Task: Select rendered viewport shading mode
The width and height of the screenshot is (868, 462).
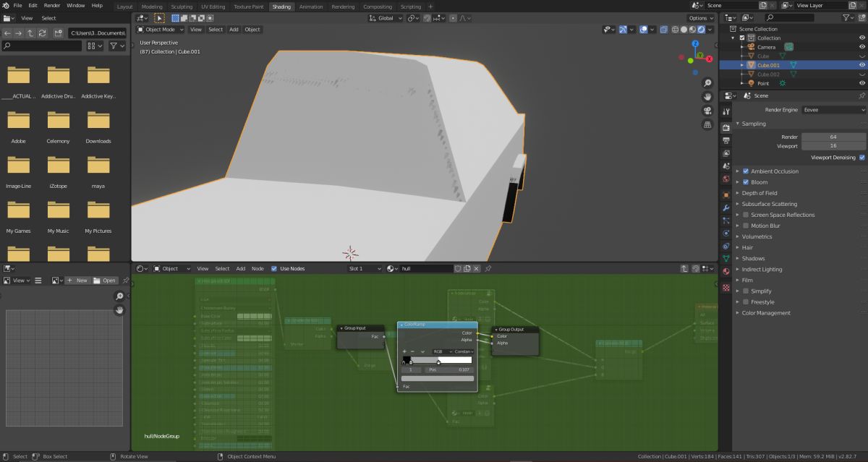Action: (700, 30)
